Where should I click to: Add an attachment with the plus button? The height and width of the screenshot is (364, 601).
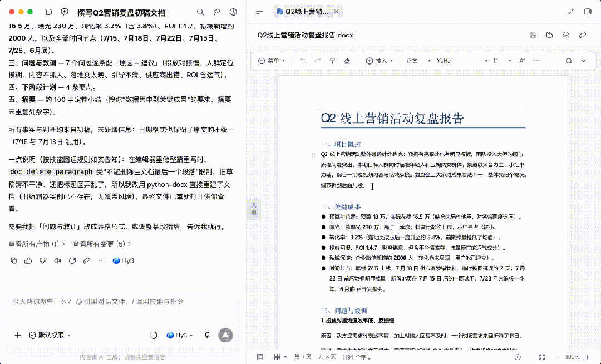click(18, 335)
